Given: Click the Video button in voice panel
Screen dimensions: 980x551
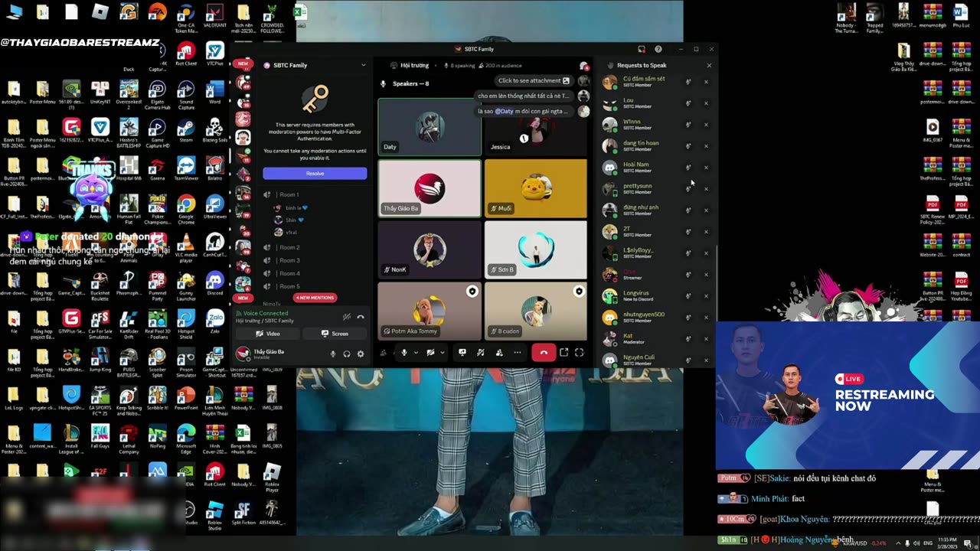Looking at the screenshot, I should pos(268,334).
